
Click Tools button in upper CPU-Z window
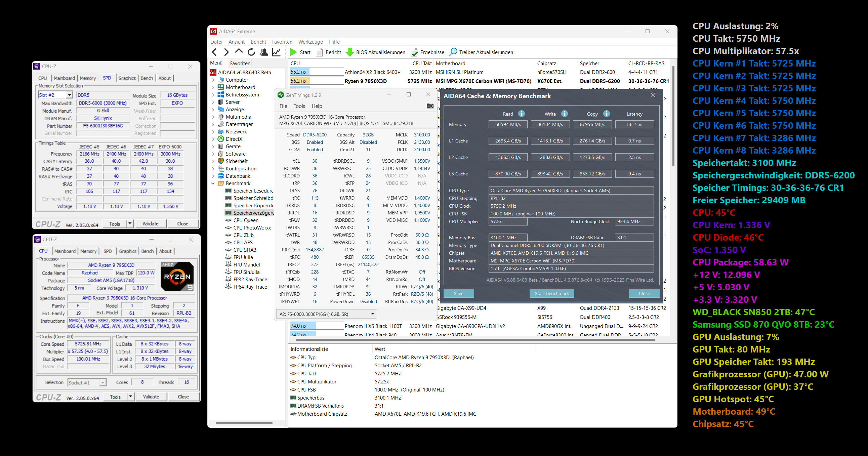(114, 223)
